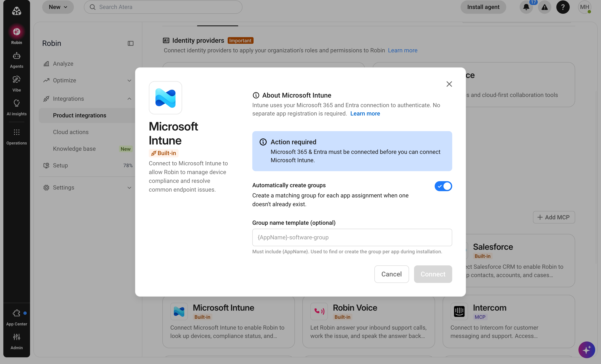Image resolution: width=601 pixels, height=364 pixels.
Task: Open the Microsoft Intune card title
Action: (x=223, y=308)
